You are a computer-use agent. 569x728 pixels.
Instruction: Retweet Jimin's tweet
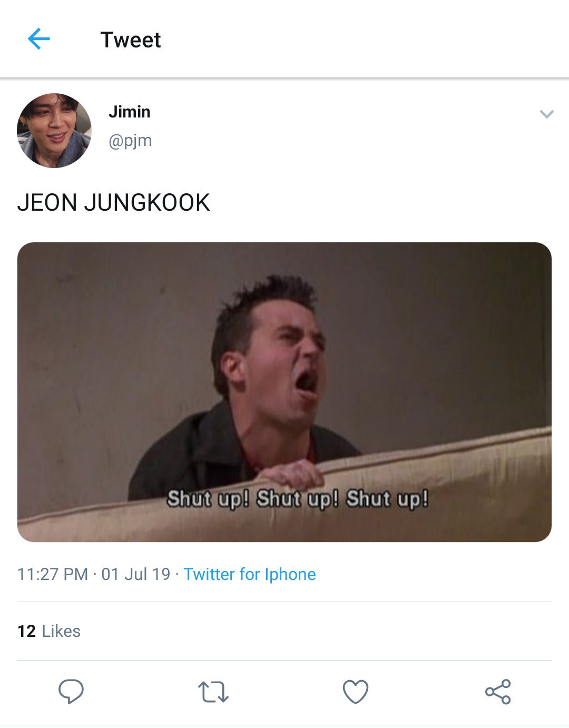click(213, 692)
